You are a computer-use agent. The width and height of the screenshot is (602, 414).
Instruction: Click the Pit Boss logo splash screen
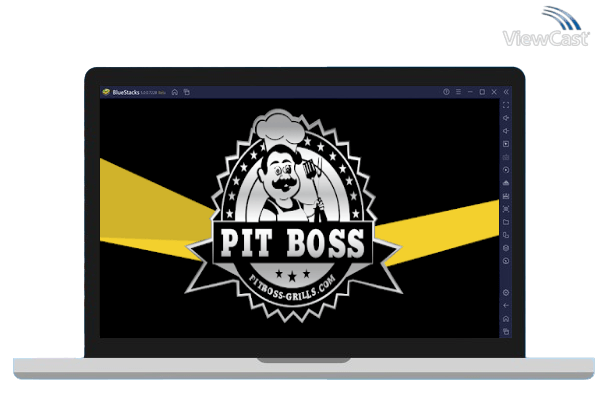pyautogui.click(x=293, y=215)
